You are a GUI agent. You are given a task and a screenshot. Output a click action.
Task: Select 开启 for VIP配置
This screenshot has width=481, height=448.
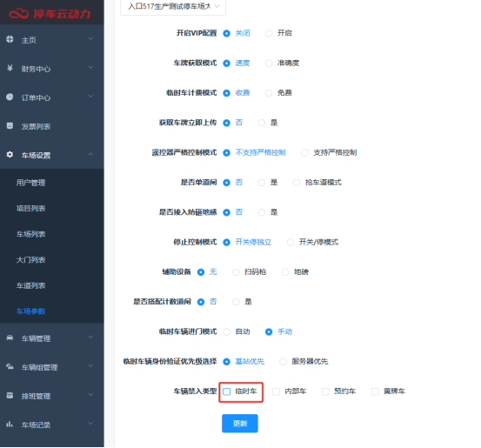(x=269, y=33)
